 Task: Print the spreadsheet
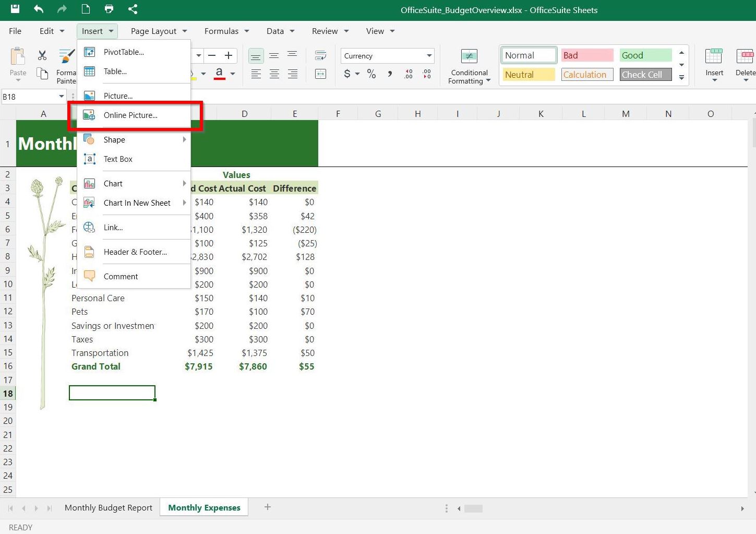pyautogui.click(x=109, y=9)
